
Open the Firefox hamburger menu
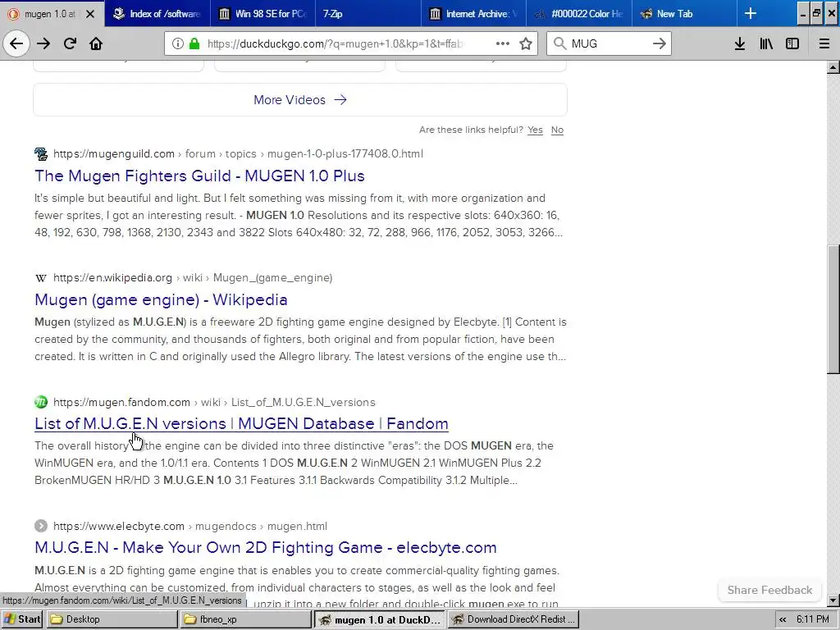[x=824, y=43]
